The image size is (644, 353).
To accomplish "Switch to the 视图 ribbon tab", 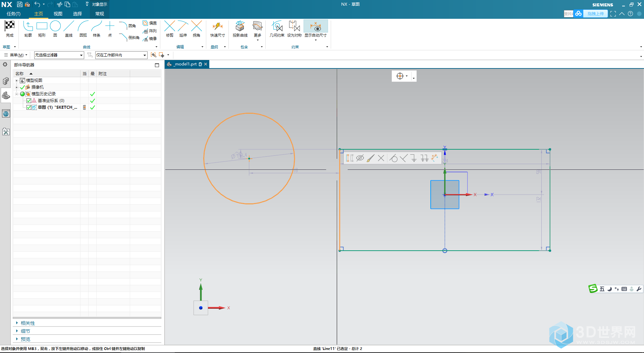I will [58, 14].
